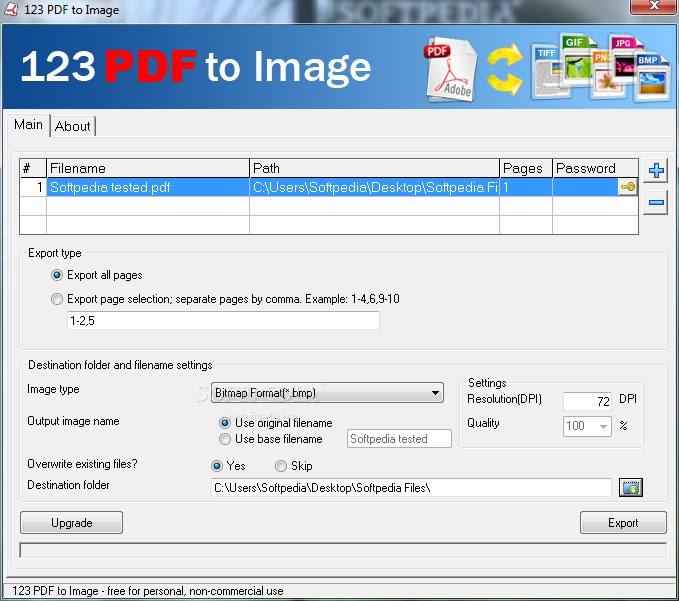Switch to the Main tab

[28, 125]
